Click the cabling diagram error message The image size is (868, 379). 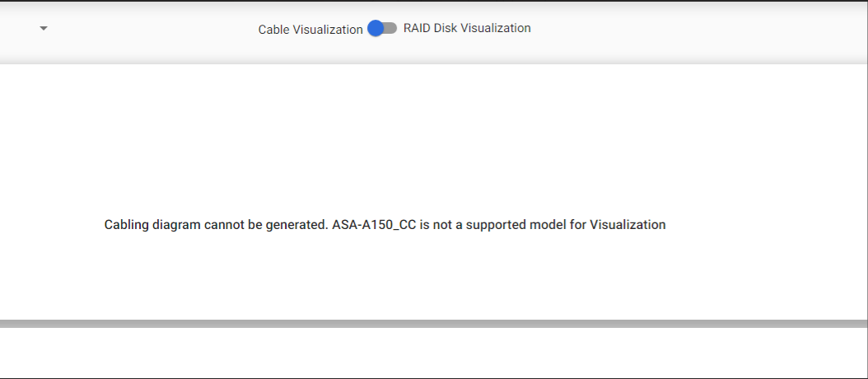pyautogui.click(x=385, y=224)
